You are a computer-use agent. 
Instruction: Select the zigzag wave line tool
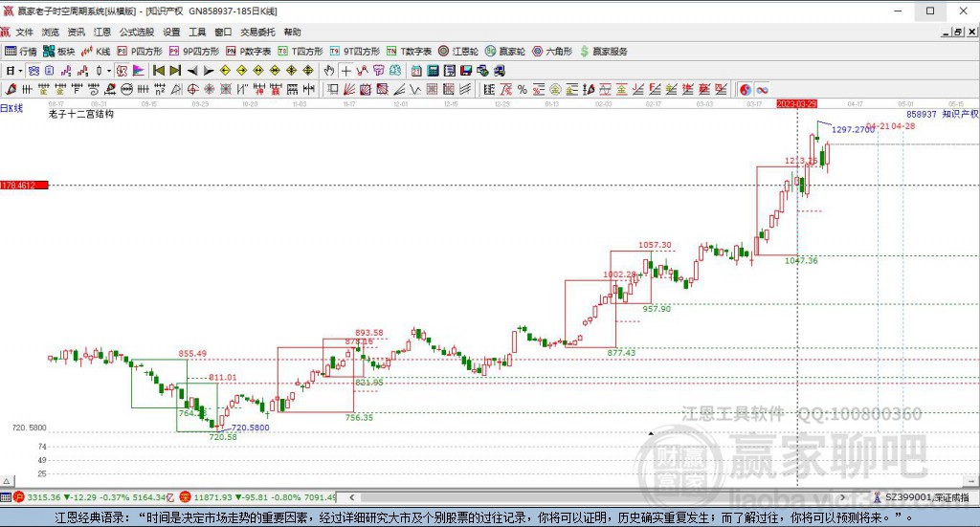(415, 89)
